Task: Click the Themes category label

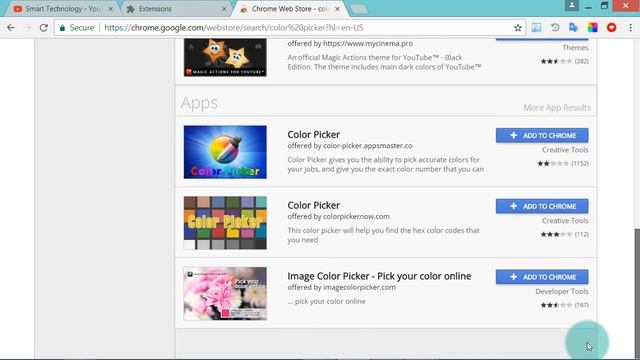Action: 576,48
